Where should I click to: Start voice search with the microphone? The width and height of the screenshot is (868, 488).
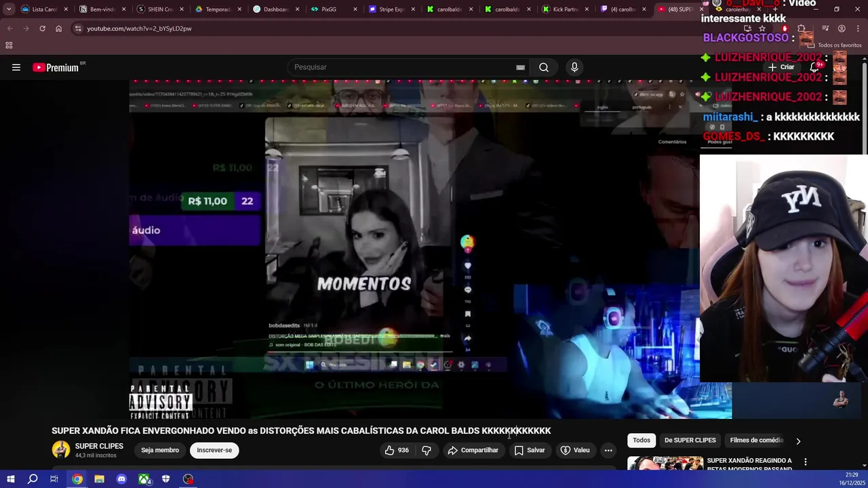(574, 67)
